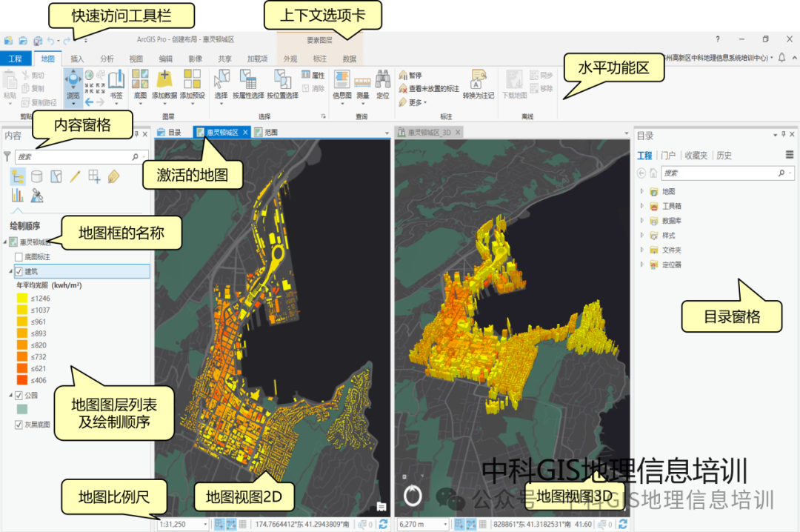Click the 公园 green symbol swatch
Viewport: 800px width, 532px height.
tap(22, 409)
